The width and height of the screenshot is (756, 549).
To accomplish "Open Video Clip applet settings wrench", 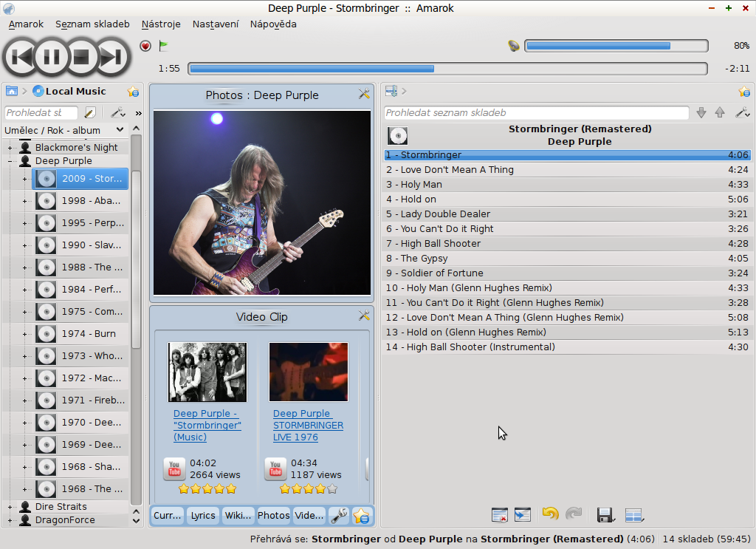I will 364,316.
